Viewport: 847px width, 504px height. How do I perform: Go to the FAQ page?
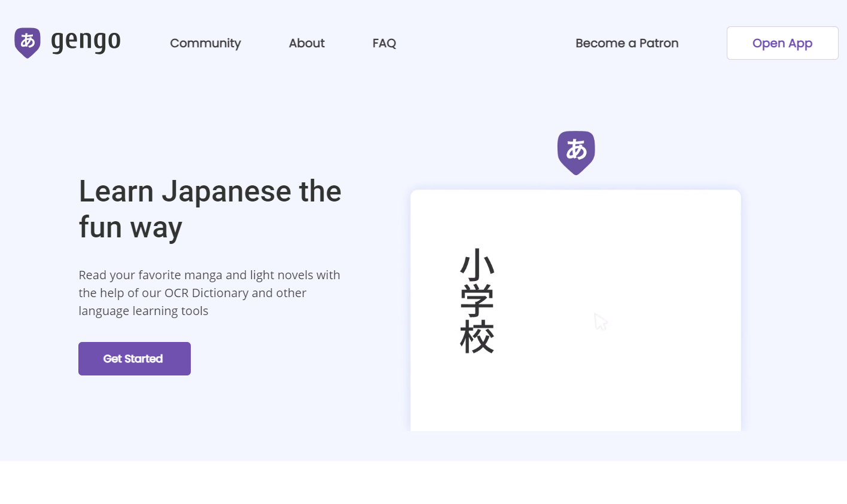(x=384, y=43)
